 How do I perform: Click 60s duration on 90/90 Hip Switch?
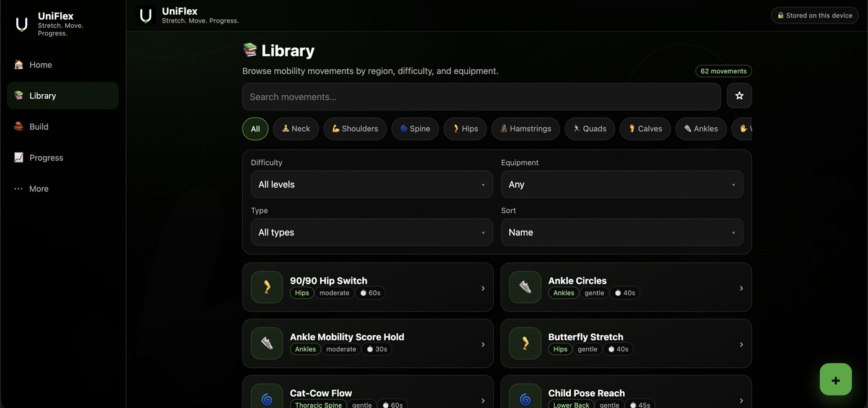click(370, 293)
